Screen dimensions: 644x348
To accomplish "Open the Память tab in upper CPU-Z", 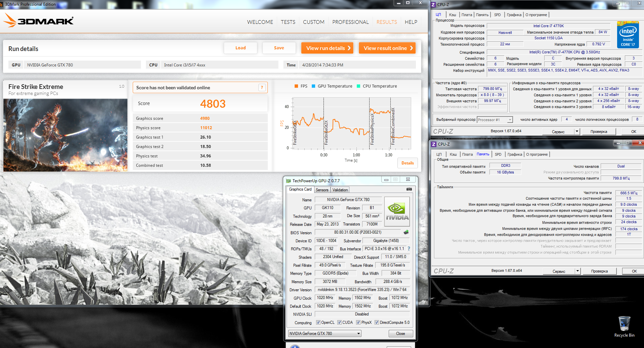I will 482,15.
